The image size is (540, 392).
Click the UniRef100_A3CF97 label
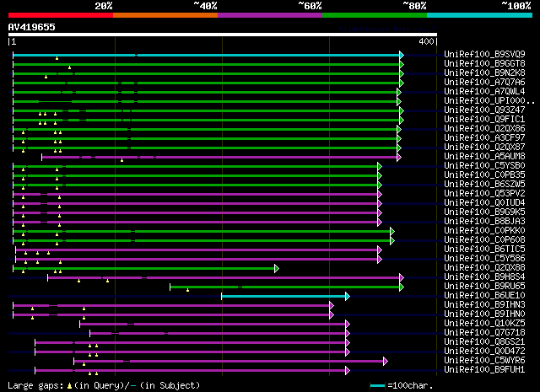pyautogui.click(x=484, y=138)
